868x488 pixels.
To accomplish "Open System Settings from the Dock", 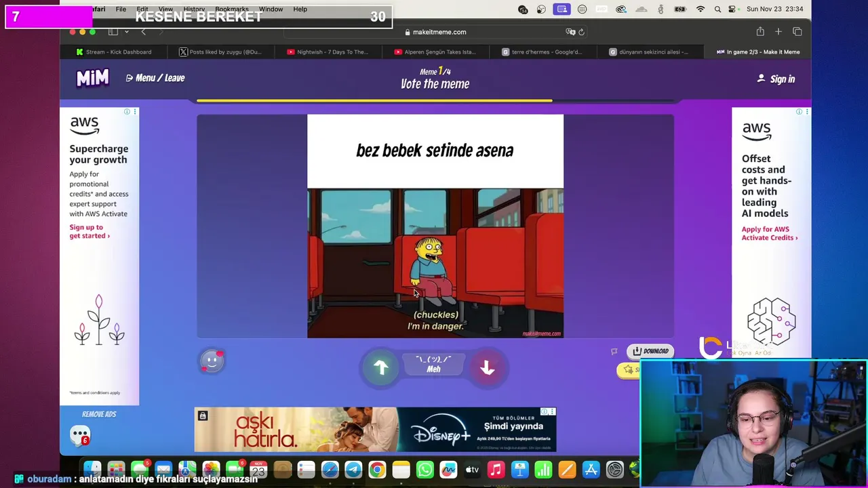I will pos(614,470).
